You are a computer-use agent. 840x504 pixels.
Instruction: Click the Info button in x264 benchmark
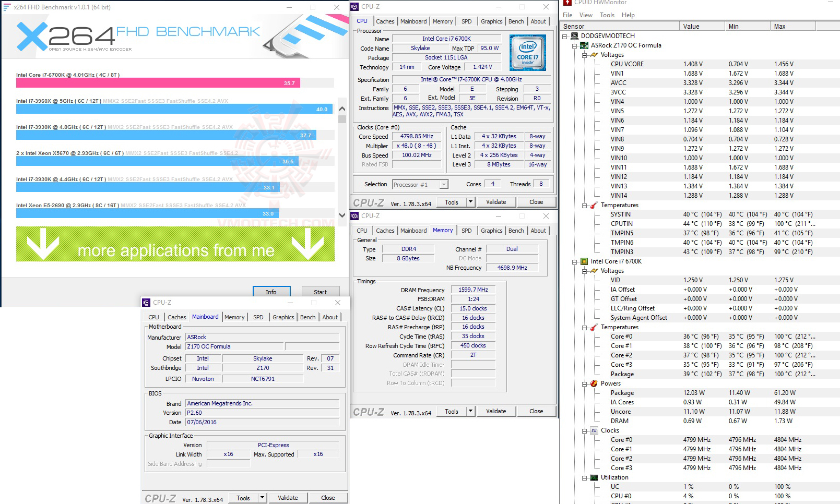(271, 292)
